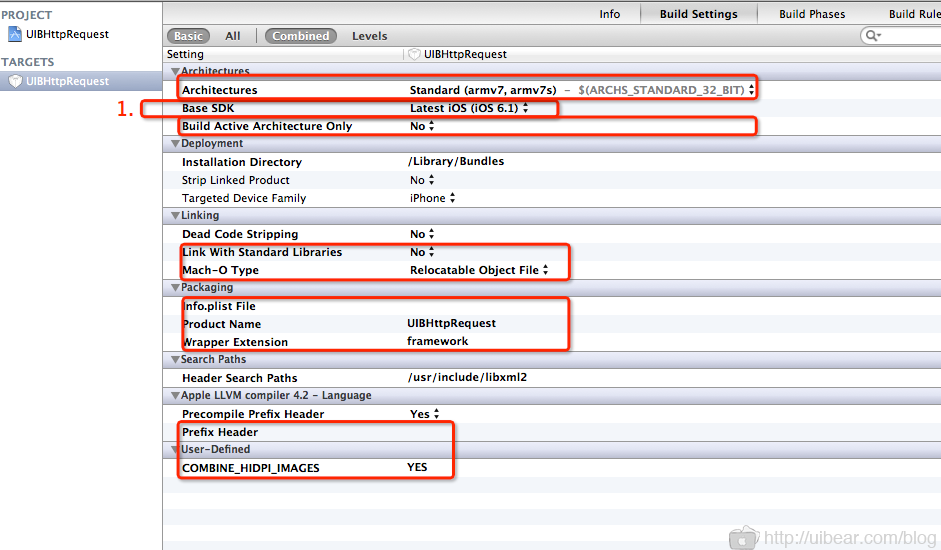Click the UIBHttpRequest target shield icon

pos(15,82)
